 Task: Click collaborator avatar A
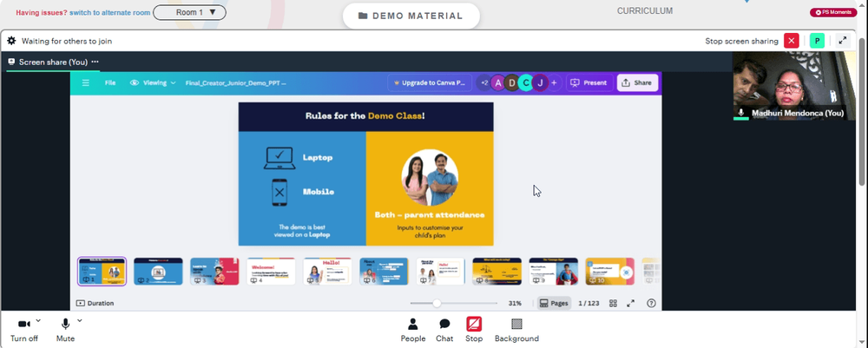point(497,83)
